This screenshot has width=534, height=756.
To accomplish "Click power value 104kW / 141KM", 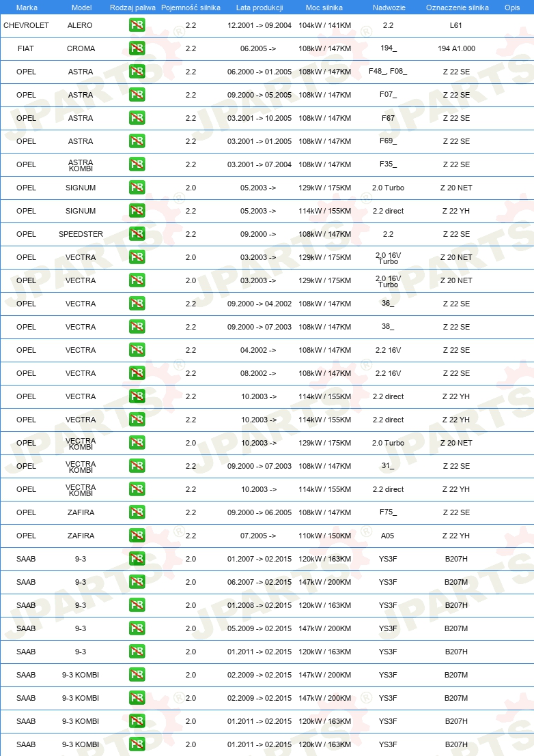I will (x=324, y=25).
